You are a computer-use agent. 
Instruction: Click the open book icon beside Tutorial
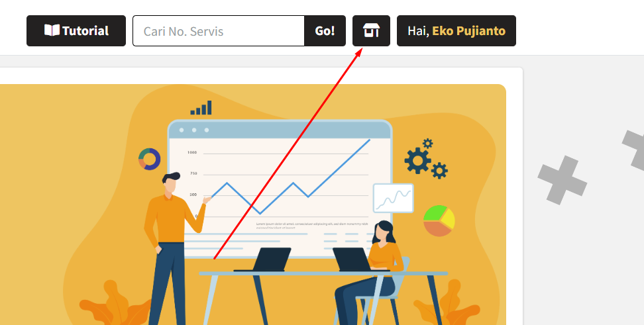[52, 30]
